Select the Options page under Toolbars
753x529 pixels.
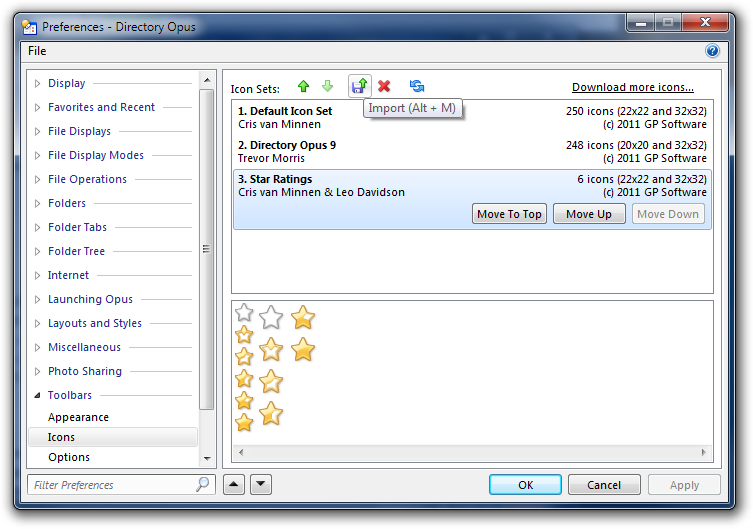[x=69, y=457]
